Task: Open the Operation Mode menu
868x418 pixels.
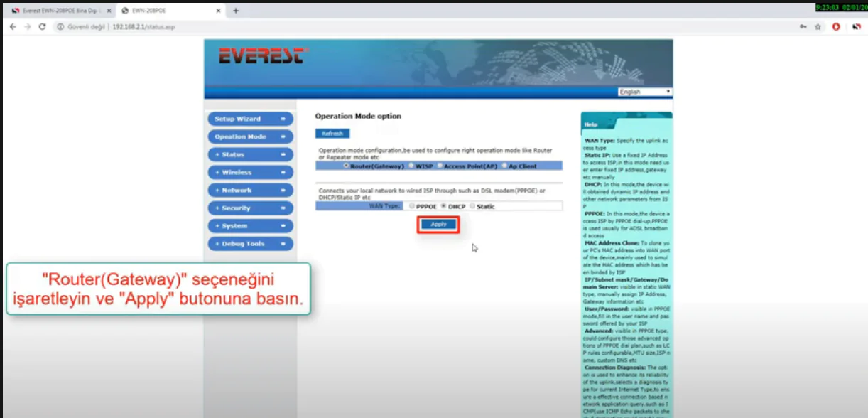Action: click(250, 136)
